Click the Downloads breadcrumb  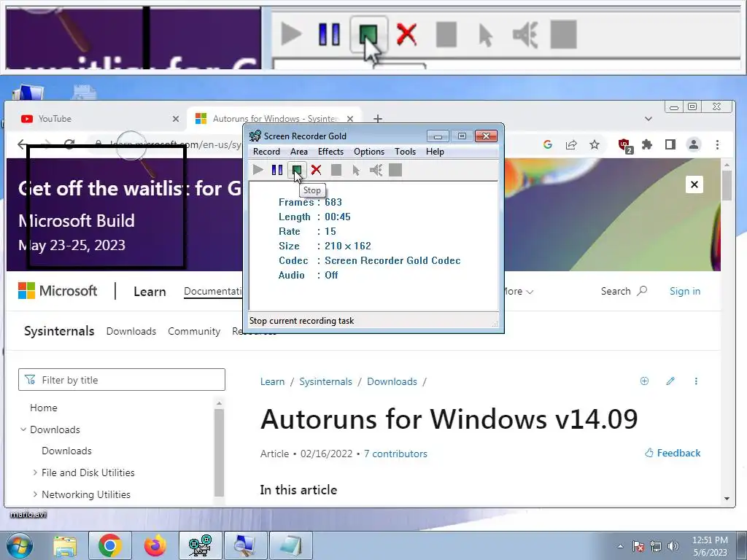coord(392,381)
